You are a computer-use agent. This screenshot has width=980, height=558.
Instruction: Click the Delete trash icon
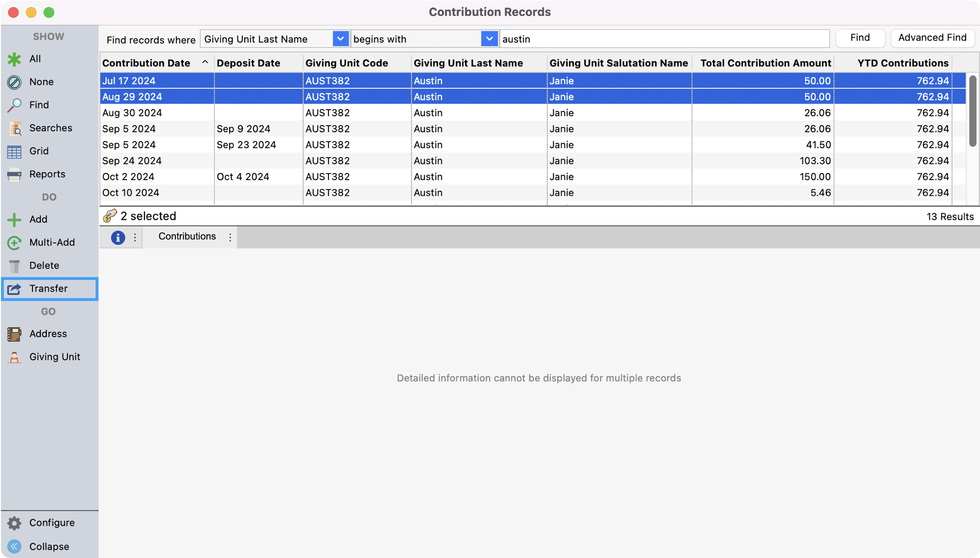14,266
